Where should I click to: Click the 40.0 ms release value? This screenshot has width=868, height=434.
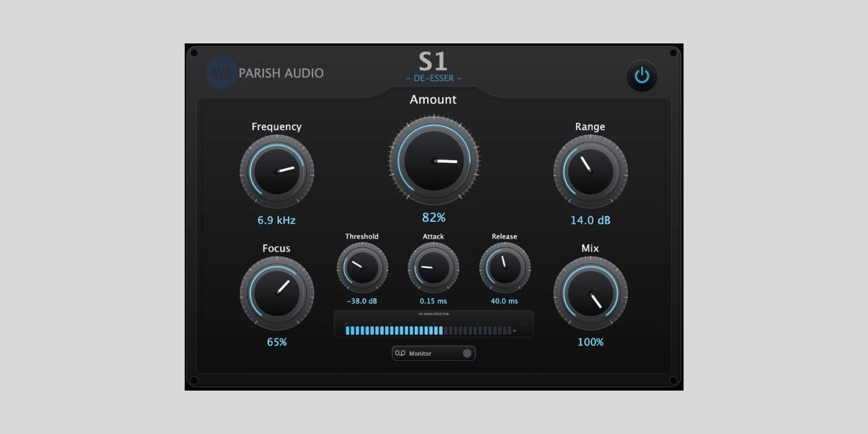(x=505, y=301)
